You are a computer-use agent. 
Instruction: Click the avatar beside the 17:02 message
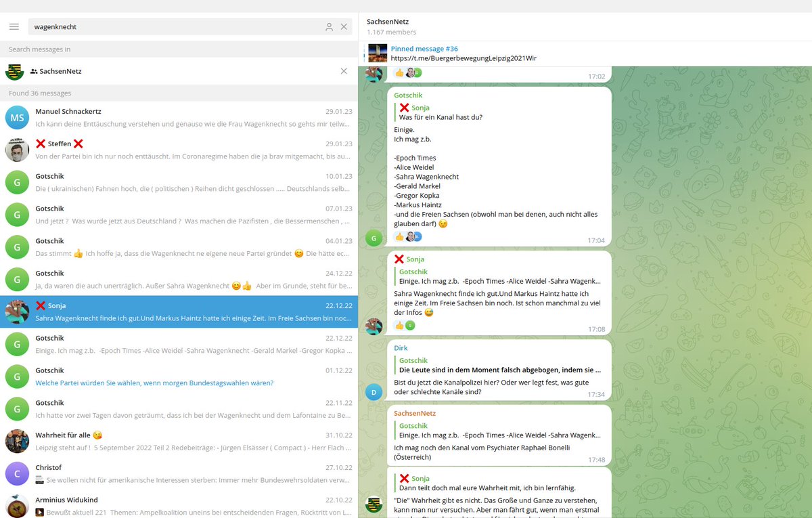point(374,73)
